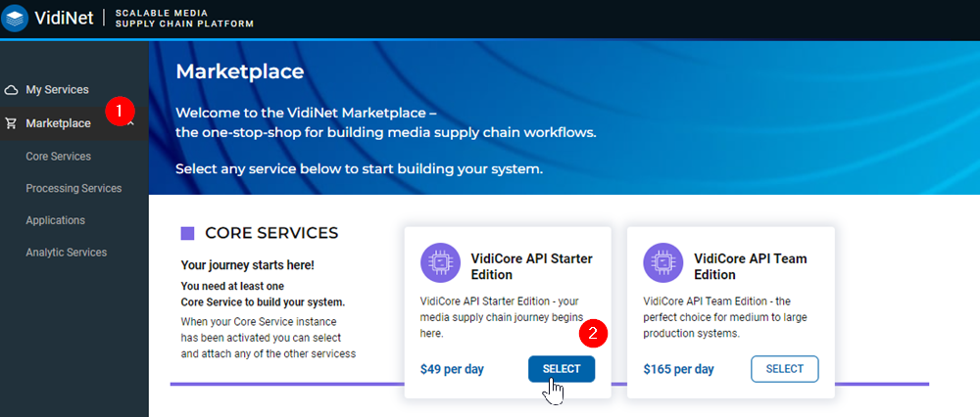Collapse the Marketplace sidebar section chevron
Image resolution: width=980 pixels, height=417 pixels.
[131, 123]
